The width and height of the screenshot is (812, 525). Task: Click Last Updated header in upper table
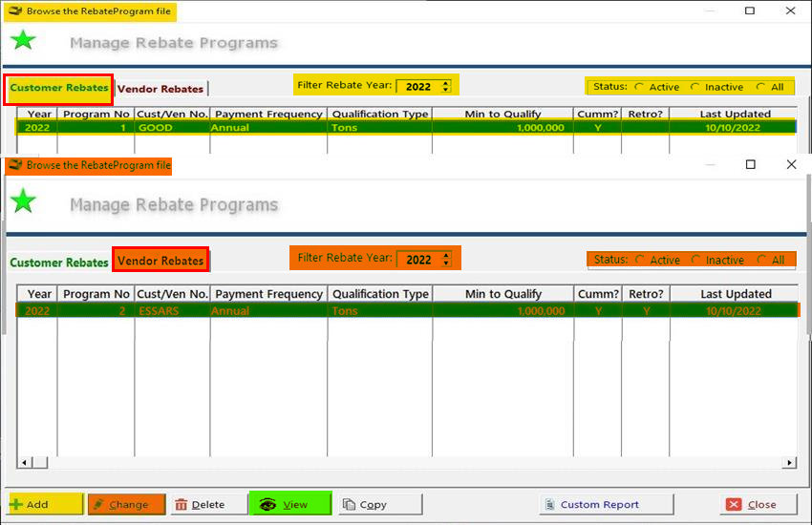(x=735, y=114)
